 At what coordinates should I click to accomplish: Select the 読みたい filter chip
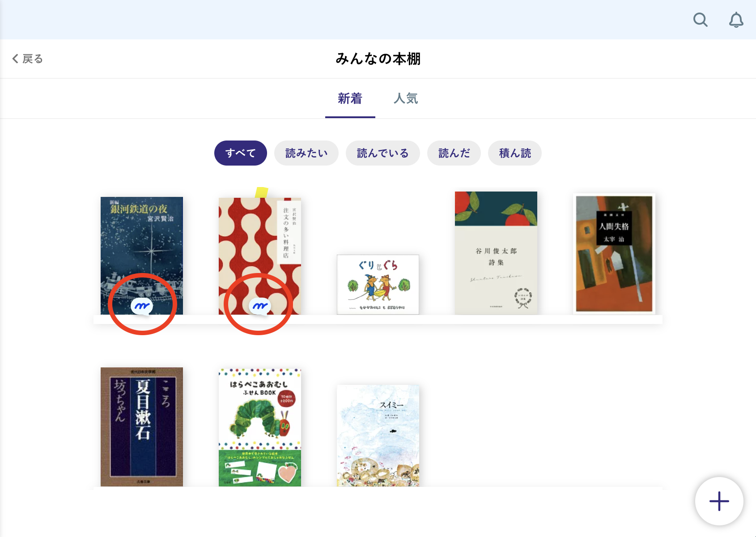point(306,153)
